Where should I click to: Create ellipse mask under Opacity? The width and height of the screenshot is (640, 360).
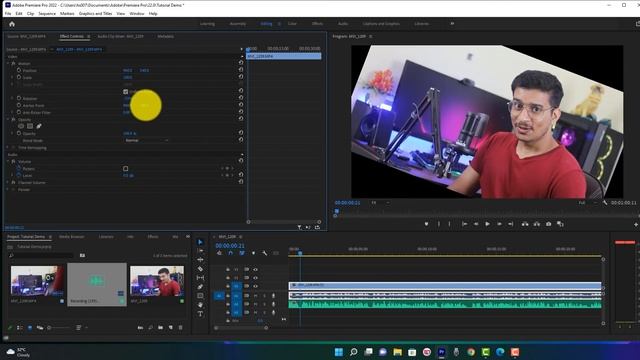point(21,126)
